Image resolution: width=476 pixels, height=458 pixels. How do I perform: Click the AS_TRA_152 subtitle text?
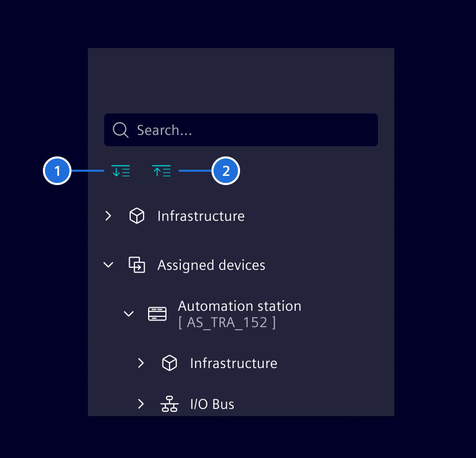[227, 323]
